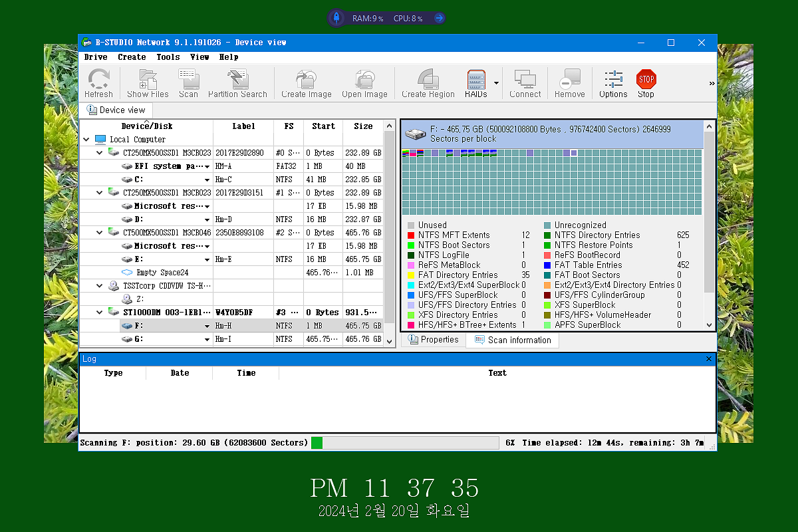This screenshot has width=798, height=532.
Task: Expand the RAIDs dropdown arrow
Action: [x=496, y=83]
